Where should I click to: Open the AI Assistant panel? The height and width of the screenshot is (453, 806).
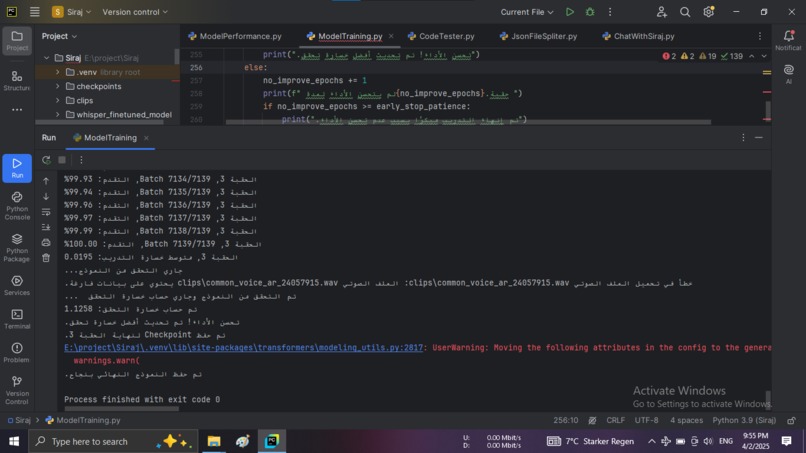(789, 74)
